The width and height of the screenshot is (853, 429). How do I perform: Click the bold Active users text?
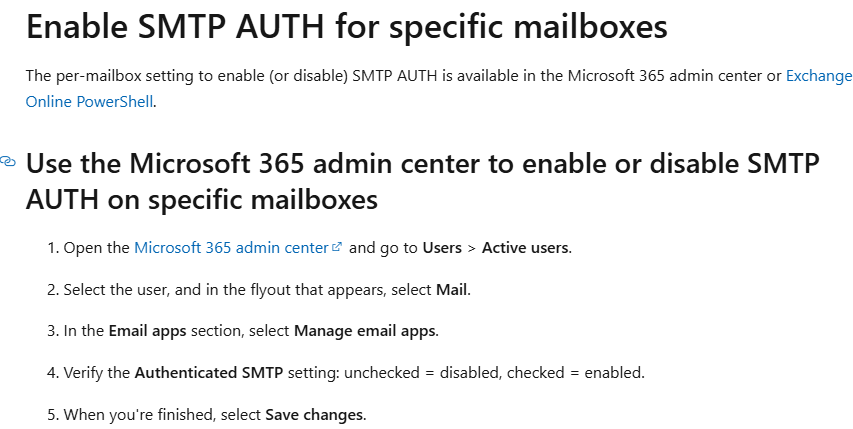[x=526, y=248]
